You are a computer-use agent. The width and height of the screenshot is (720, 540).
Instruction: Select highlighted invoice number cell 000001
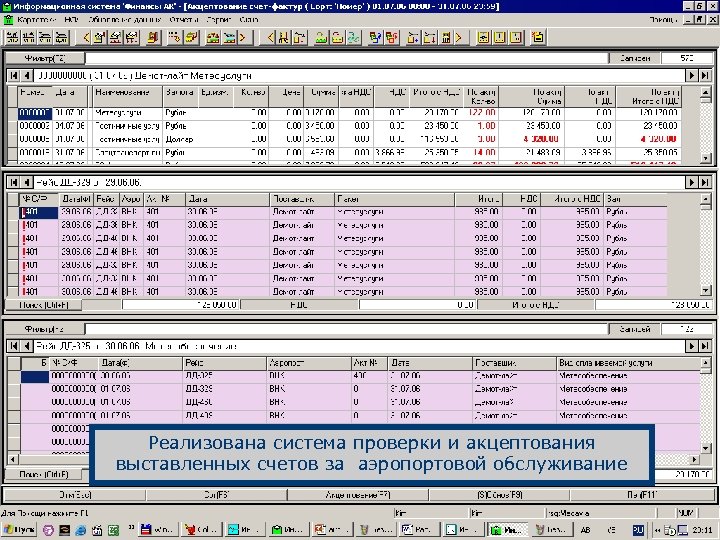coord(35,112)
